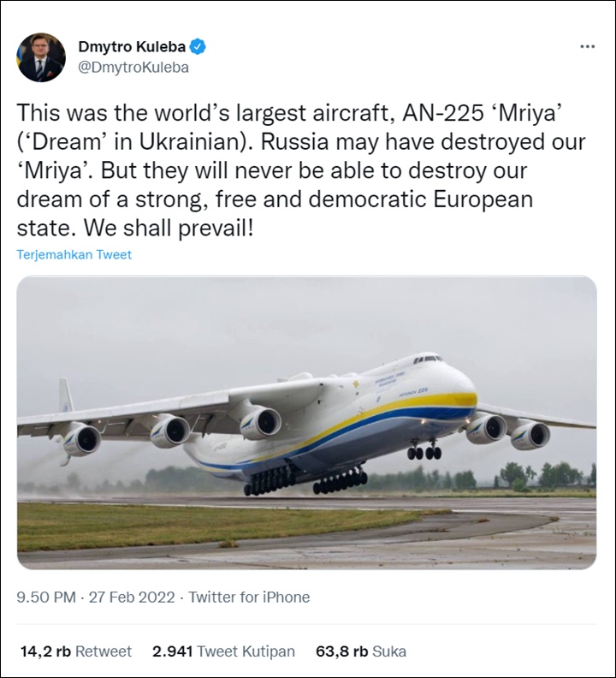Click the word Retweet in the stats row

[x=104, y=651]
